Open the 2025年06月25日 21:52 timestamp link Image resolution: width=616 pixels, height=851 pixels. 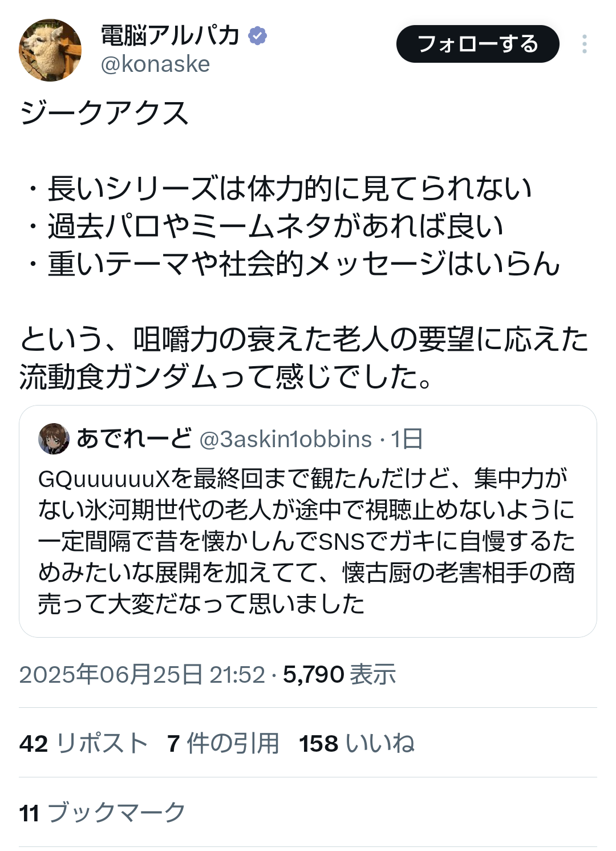142,675
